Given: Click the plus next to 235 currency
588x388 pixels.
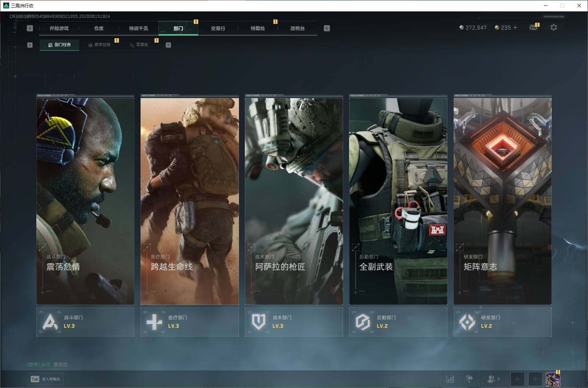Looking at the screenshot, I should point(515,28).
